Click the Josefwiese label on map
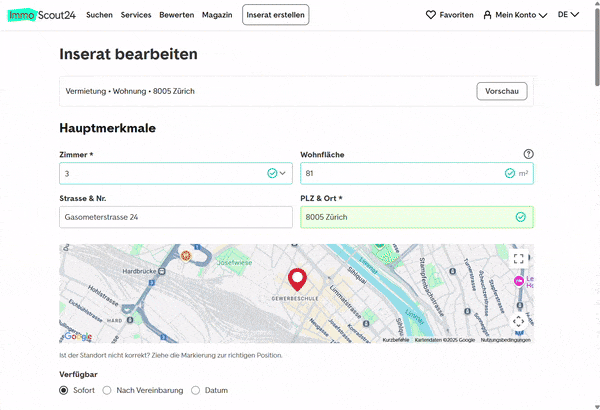 coord(234,263)
